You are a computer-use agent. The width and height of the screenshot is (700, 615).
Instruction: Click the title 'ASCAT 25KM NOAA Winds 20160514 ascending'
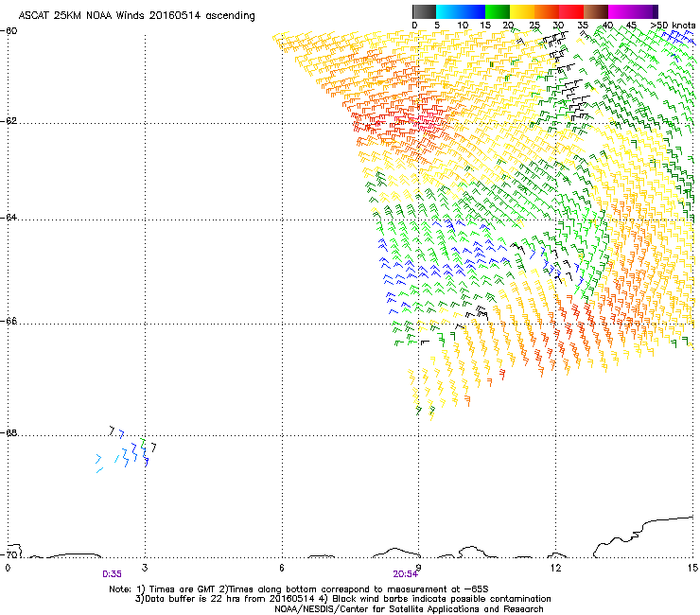click(136, 16)
